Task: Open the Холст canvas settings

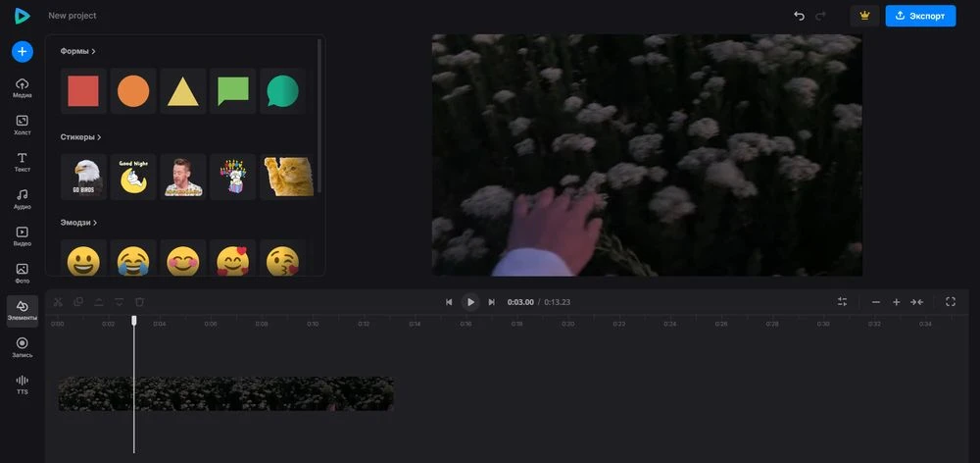Action: [22, 126]
